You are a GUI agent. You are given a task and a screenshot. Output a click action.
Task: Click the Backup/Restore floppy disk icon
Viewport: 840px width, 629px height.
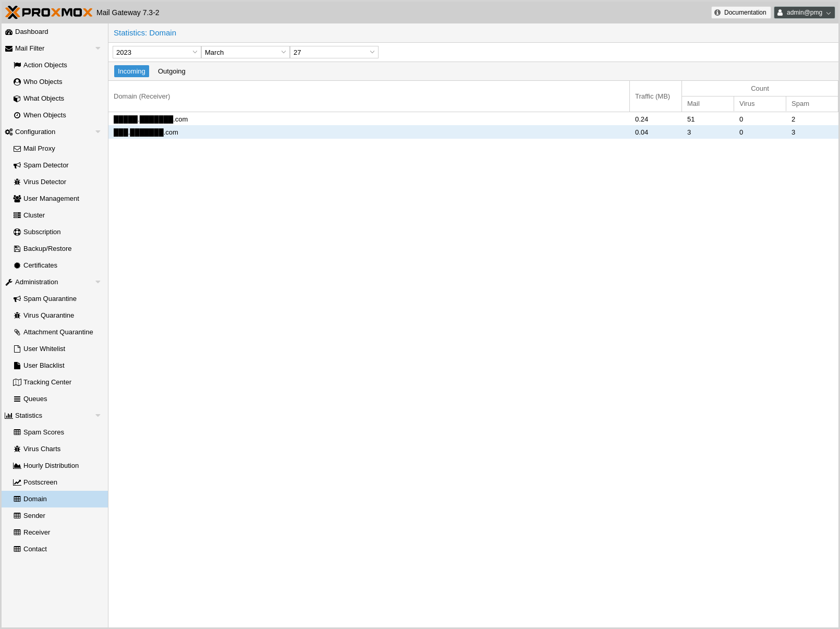coord(17,249)
